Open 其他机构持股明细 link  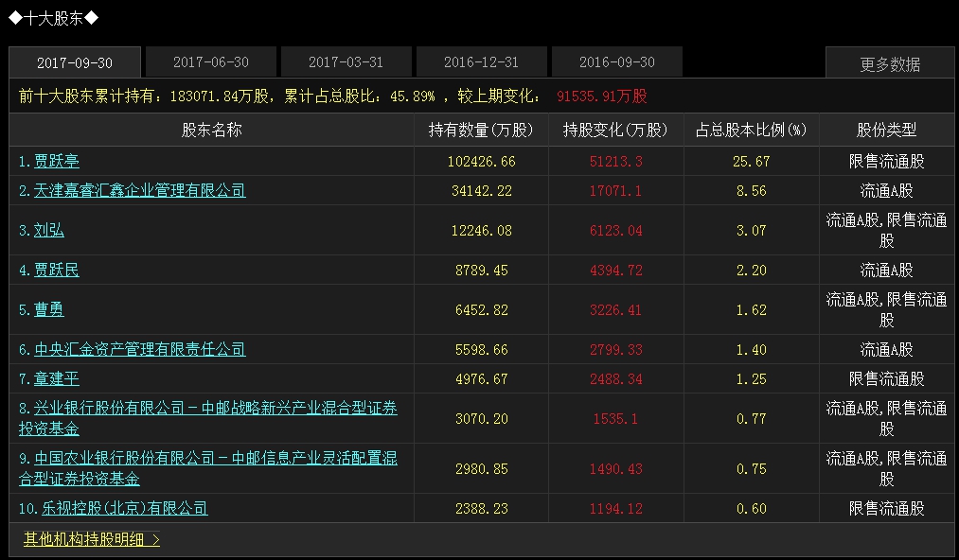coord(92,540)
